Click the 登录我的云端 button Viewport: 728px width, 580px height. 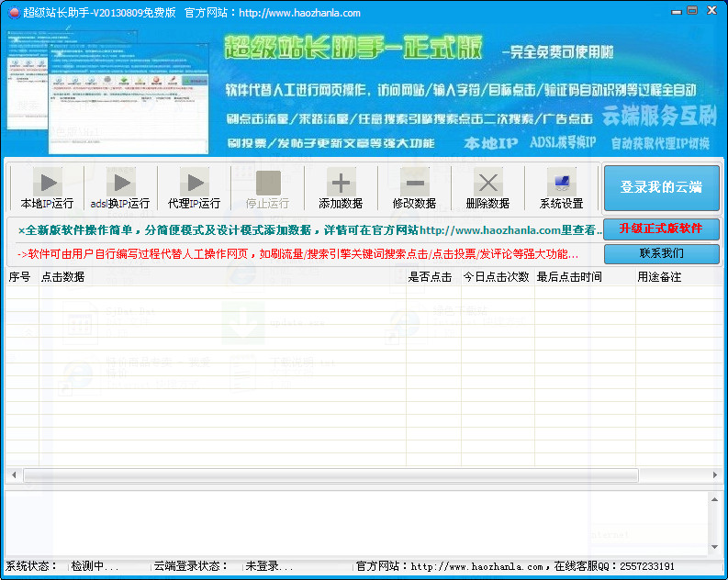662,187
